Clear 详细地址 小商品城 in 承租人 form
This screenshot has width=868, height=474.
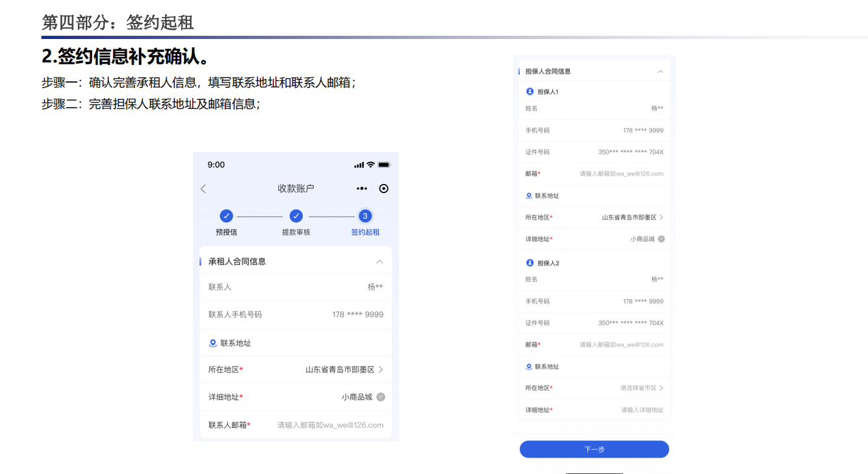tap(381, 397)
